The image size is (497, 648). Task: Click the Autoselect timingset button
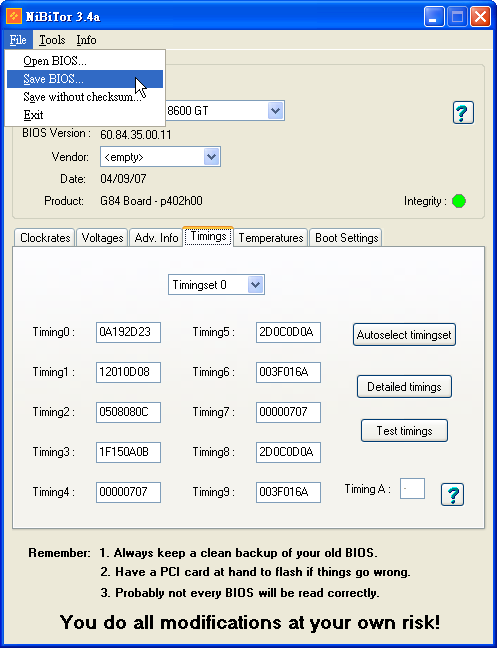coord(404,335)
